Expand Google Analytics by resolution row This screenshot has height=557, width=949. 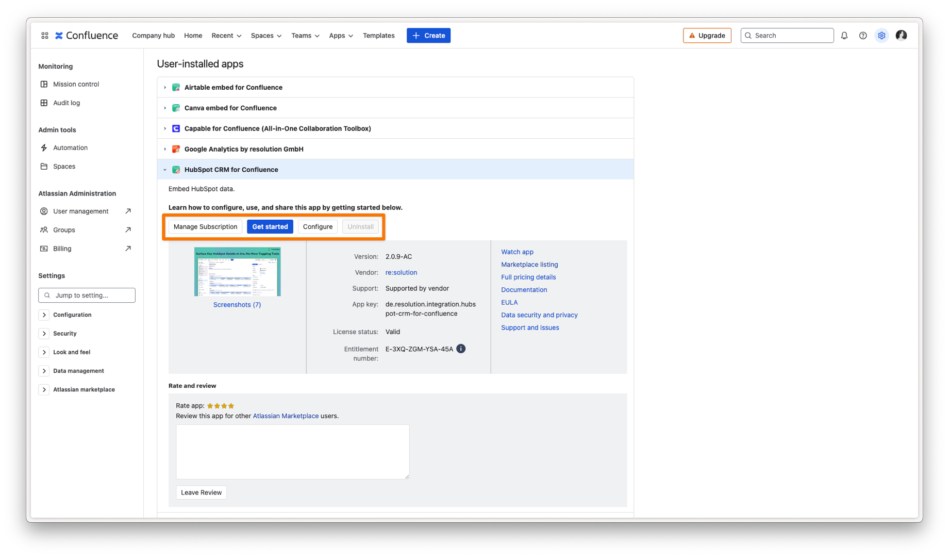[165, 149]
